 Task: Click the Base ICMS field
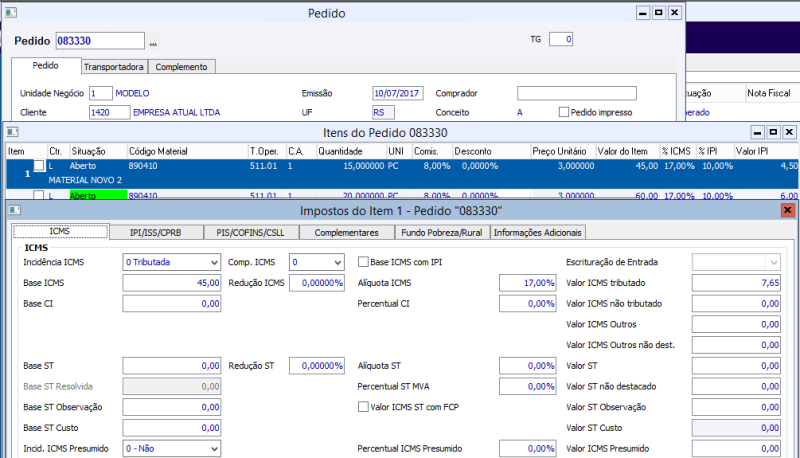(172, 283)
